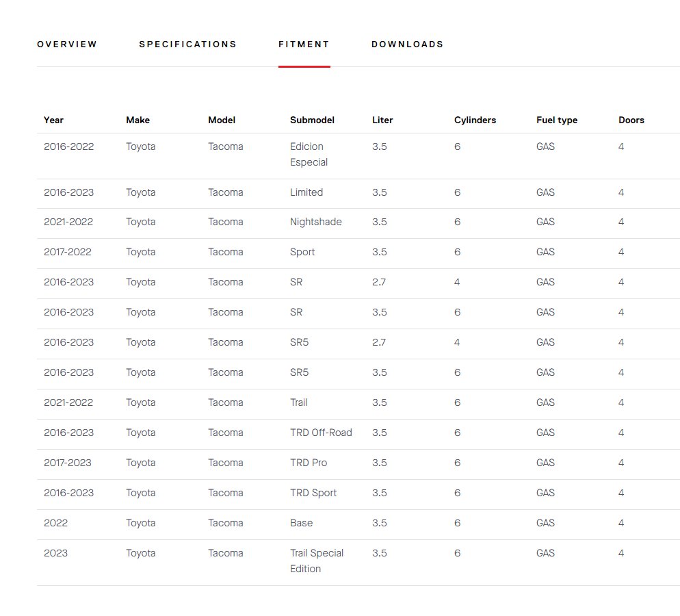
Task: Select the Base submodel cell
Action: (302, 523)
